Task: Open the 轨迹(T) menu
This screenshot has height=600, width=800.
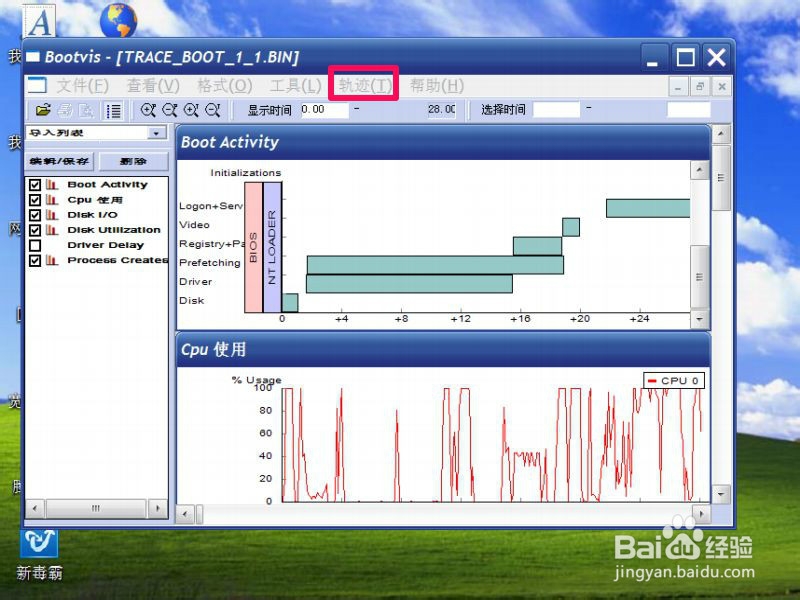Action: coord(365,86)
